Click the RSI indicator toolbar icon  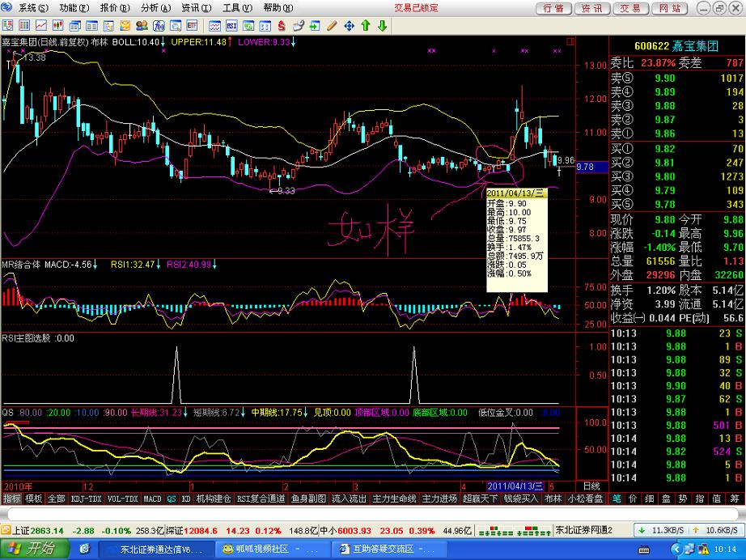[231, 26]
